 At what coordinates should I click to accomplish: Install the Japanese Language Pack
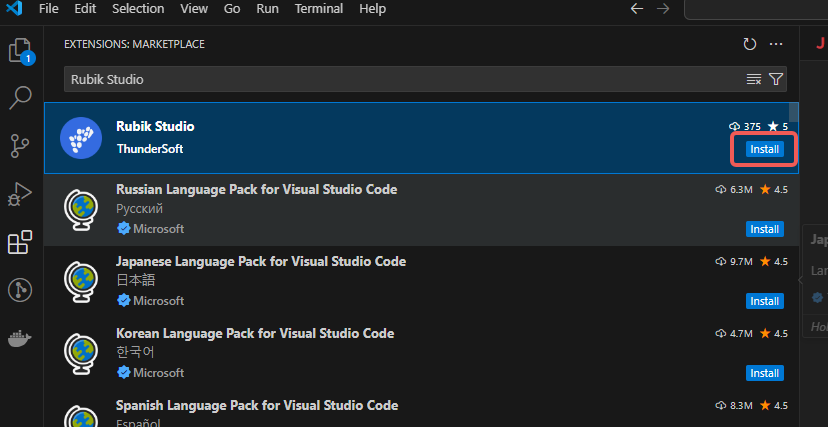coord(765,301)
